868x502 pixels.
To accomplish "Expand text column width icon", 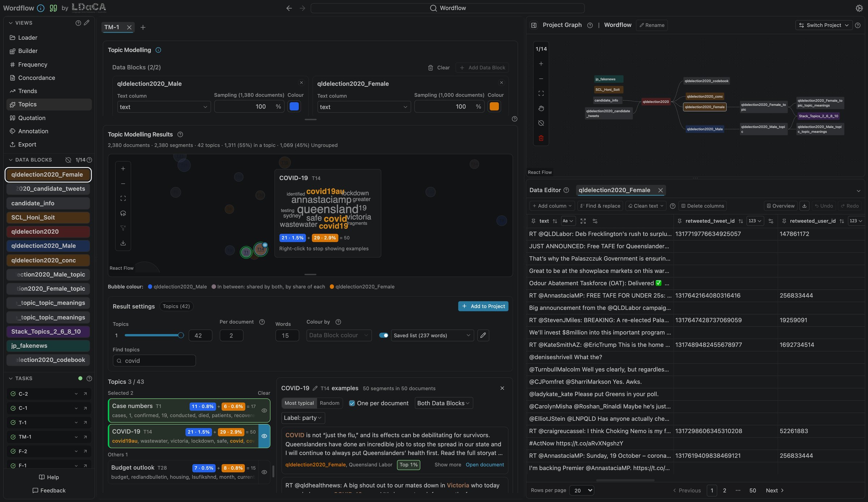I will [x=583, y=221].
